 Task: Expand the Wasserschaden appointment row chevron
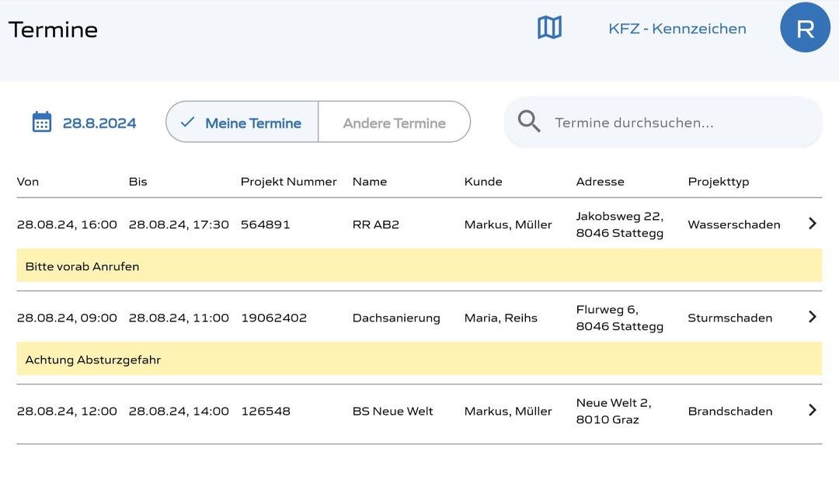[x=812, y=224]
